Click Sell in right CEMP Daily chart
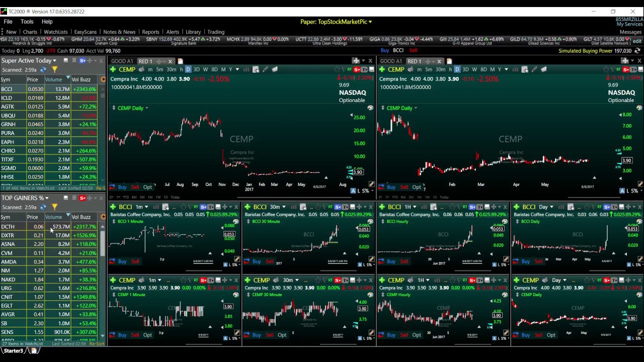 click(x=404, y=187)
